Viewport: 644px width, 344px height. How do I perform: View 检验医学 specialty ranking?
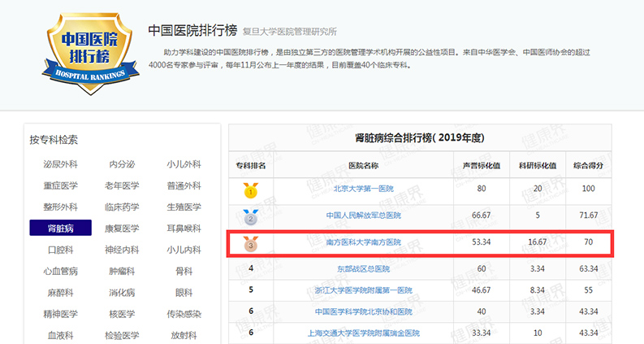click(122, 335)
